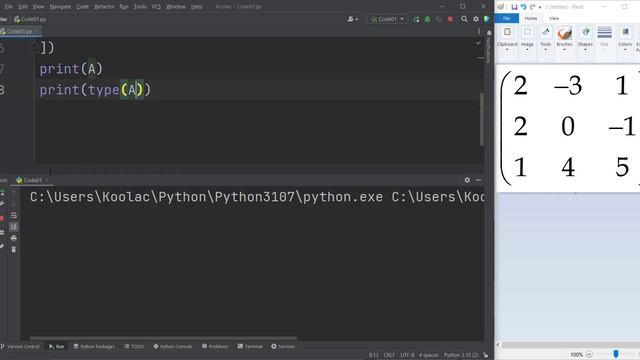The image size is (640, 360).
Task: Click the Code01.py breadcrumb in navigation bar
Action: (30, 19)
